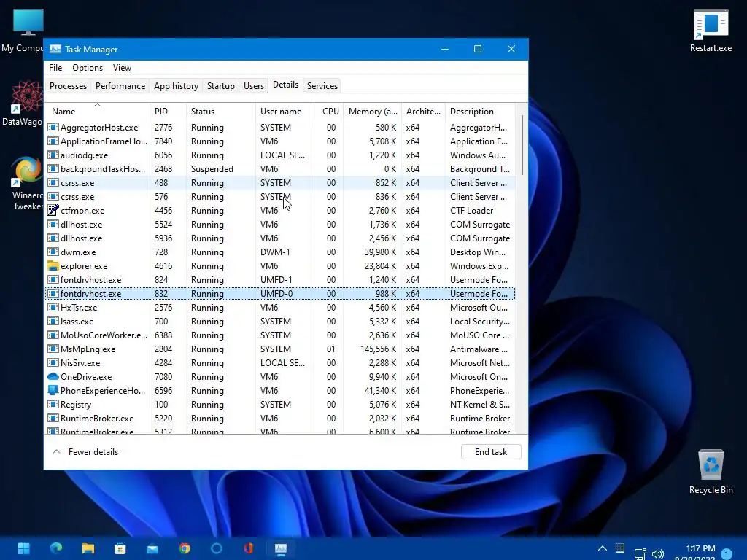Switch to the Users tab
The height and width of the screenshot is (560, 747).
(253, 86)
